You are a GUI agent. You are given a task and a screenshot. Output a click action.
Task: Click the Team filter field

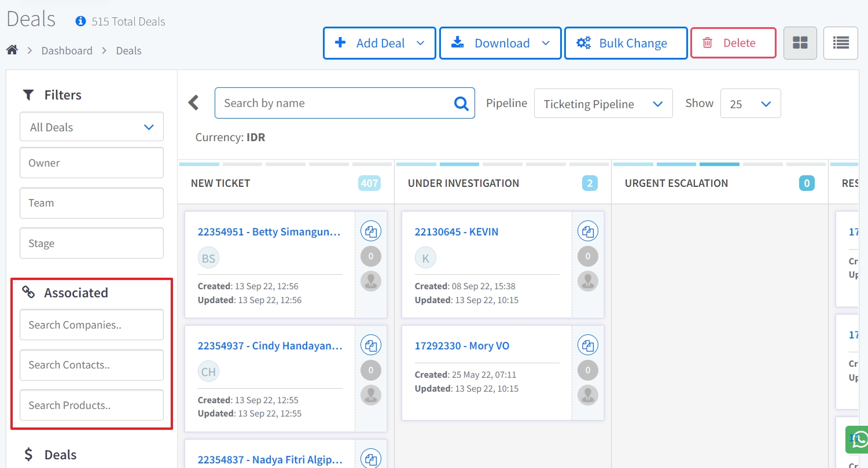click(x=92, y=203)
